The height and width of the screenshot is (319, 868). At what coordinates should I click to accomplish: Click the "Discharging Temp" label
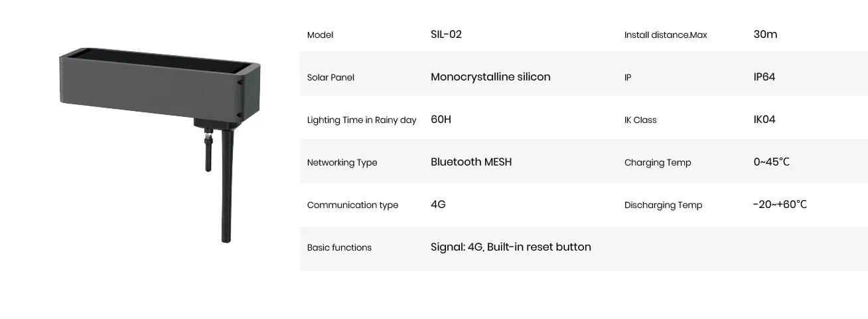(x=663, y=205)
